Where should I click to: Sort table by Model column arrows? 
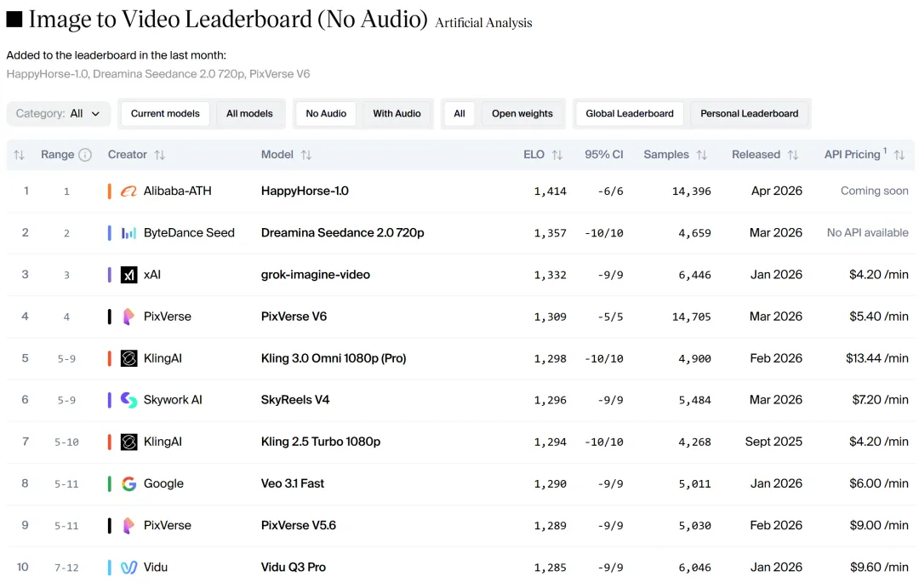306,155
